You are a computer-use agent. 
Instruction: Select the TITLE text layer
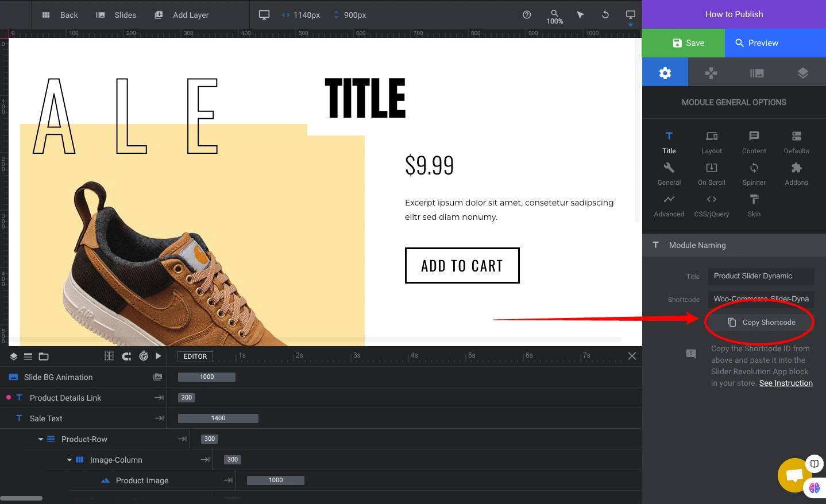pyautogui.click(x=365, y=98)
